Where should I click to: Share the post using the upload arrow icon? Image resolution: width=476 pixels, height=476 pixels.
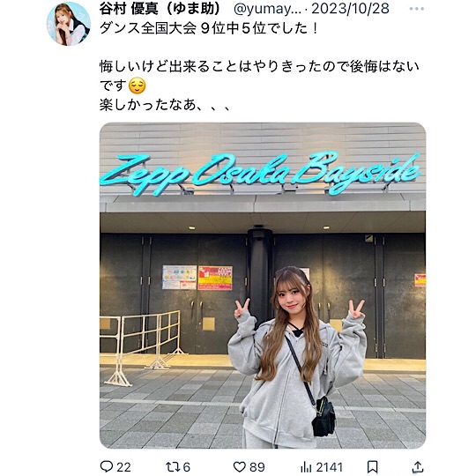(x=418, y=467)
